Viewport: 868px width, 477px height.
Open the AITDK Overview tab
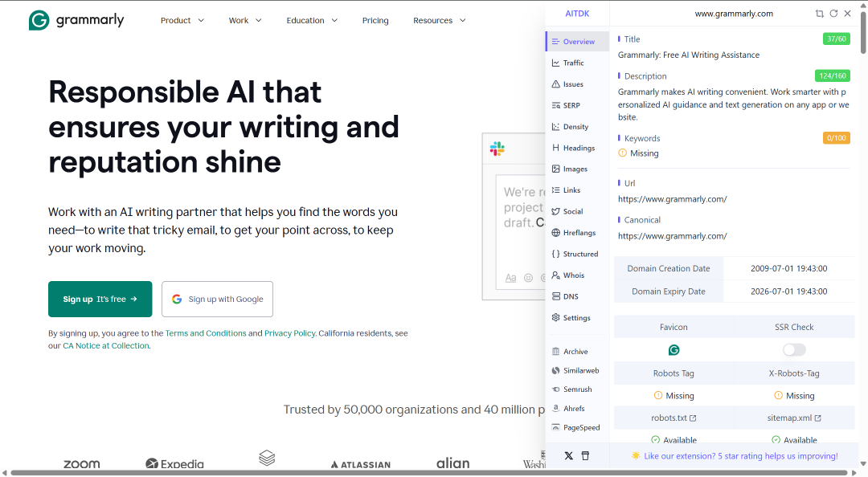click(x=577, y=42)
